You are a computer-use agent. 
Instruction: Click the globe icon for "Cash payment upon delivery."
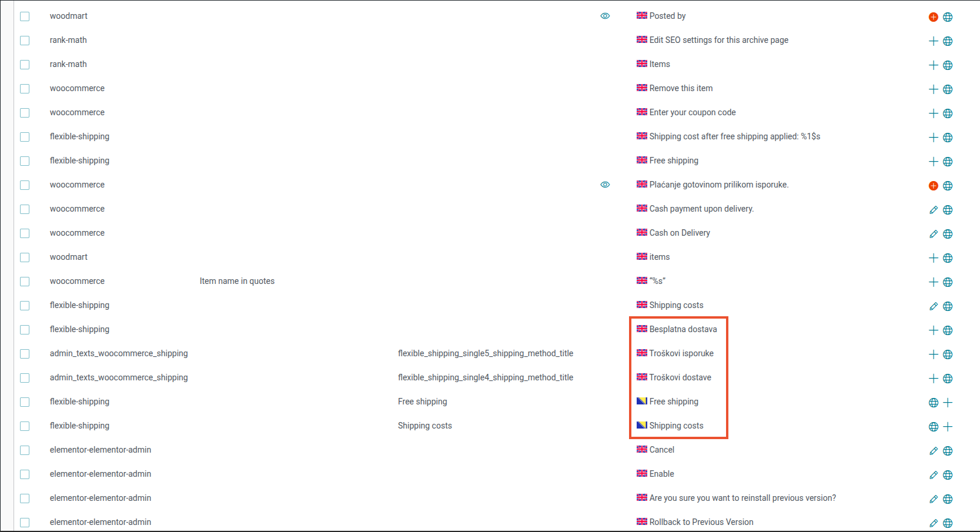tap(948, 210)
